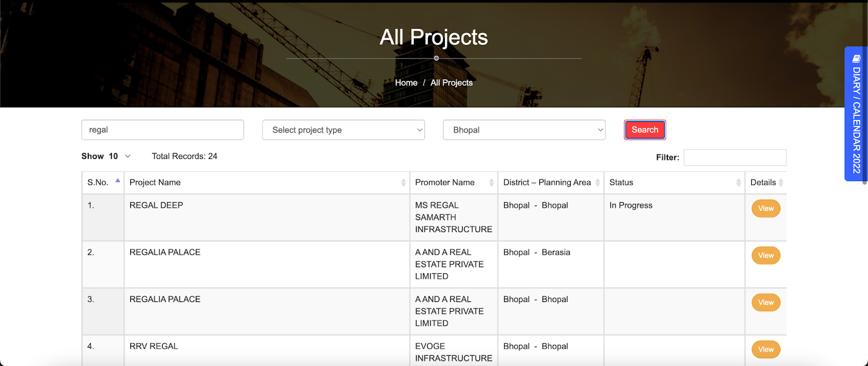Sort by Promoter Name column arrows

tap(491, 183)
